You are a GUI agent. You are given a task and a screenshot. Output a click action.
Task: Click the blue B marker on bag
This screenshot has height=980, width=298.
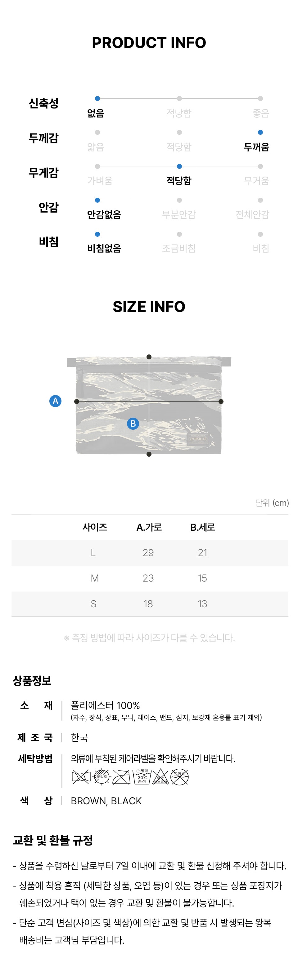tap(133, 424)
